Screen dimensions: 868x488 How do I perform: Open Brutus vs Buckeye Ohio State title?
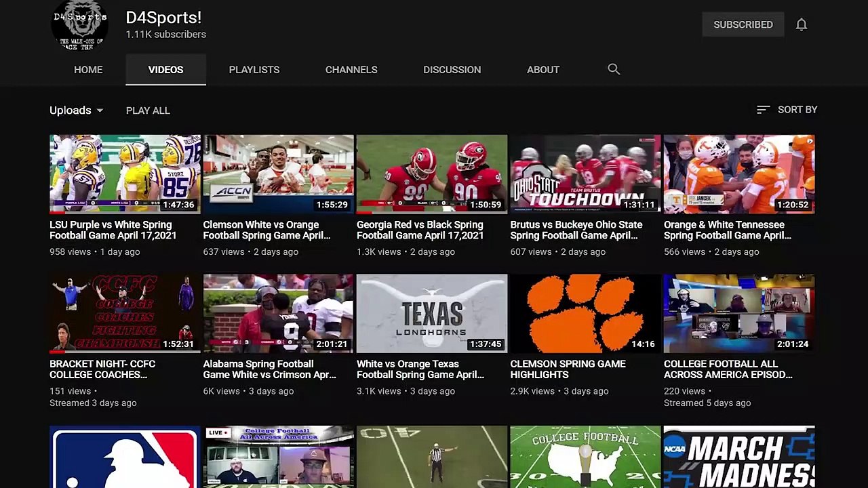click(x=576, y=230)
